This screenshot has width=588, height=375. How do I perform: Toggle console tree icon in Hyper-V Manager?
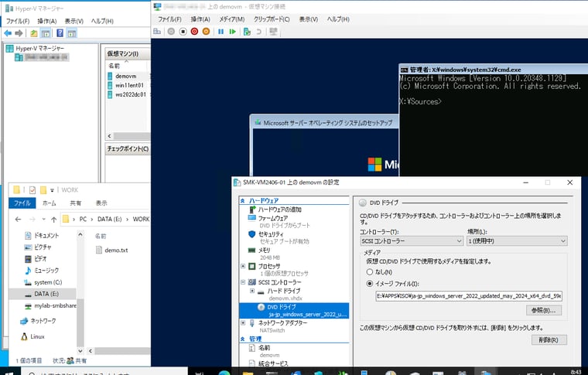(46, 33)
